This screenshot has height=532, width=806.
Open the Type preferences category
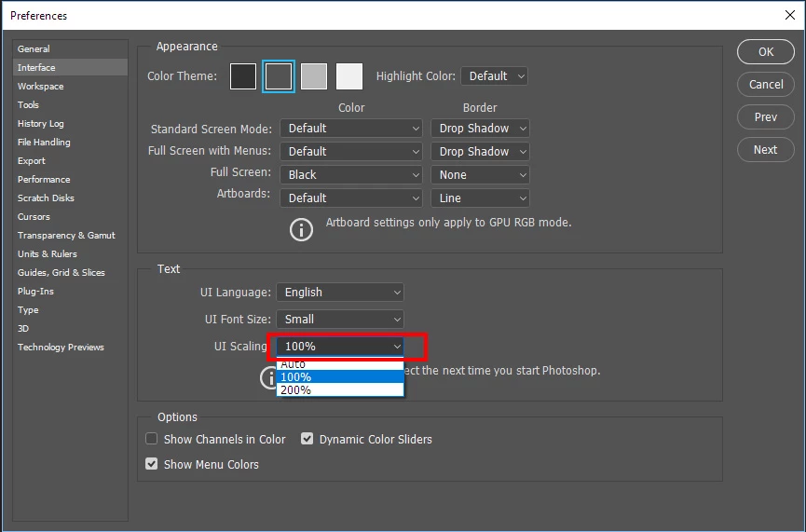70,310
